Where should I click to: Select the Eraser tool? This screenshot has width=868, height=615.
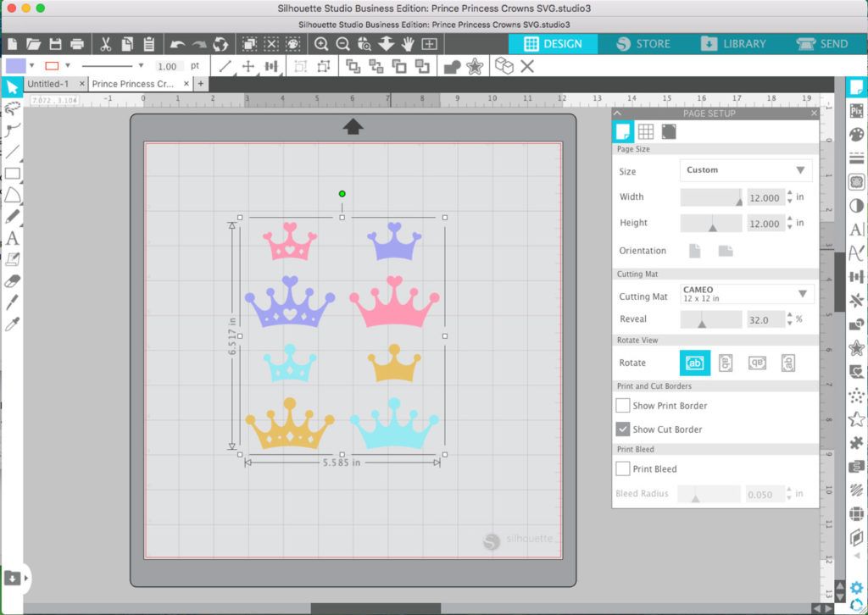coord(12,281)
